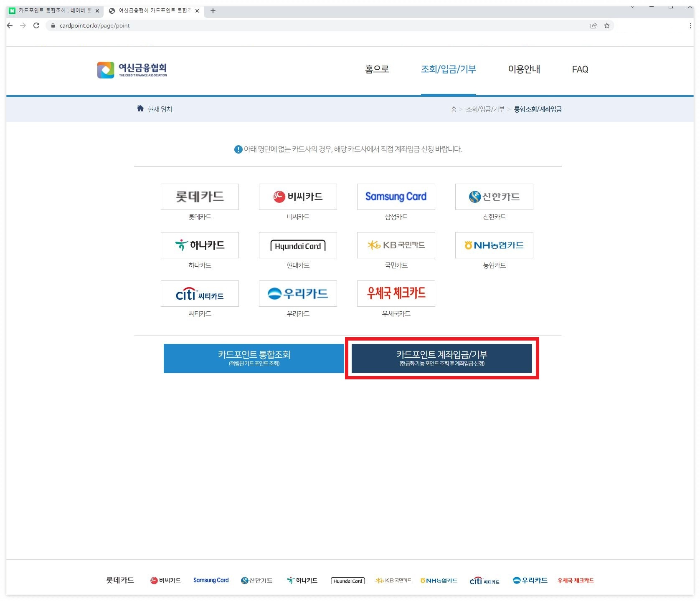Click footer 우체국 체크카드 logo
The image size is (700, 601).
[x=576, y=581]
